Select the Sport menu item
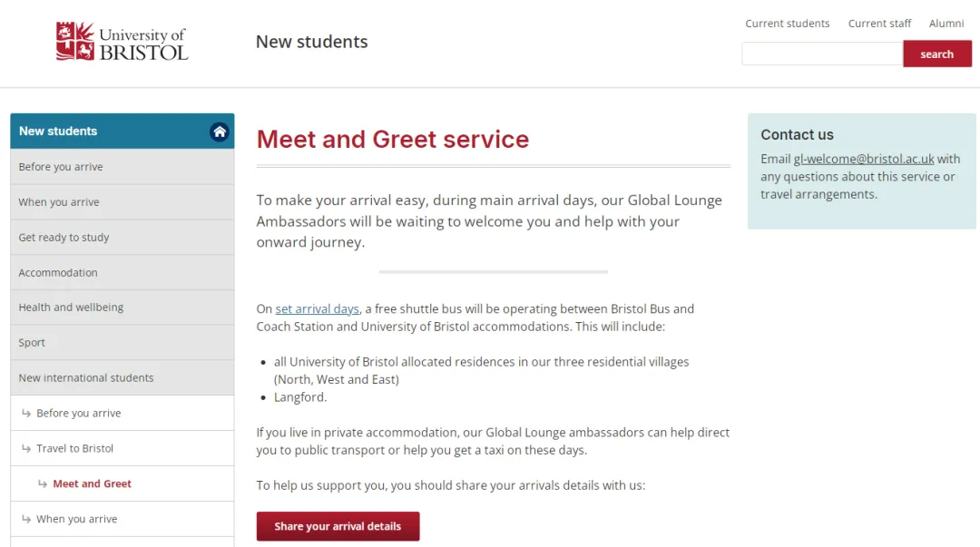This screenshot has width=980, height=547. (x=122, y=343)
